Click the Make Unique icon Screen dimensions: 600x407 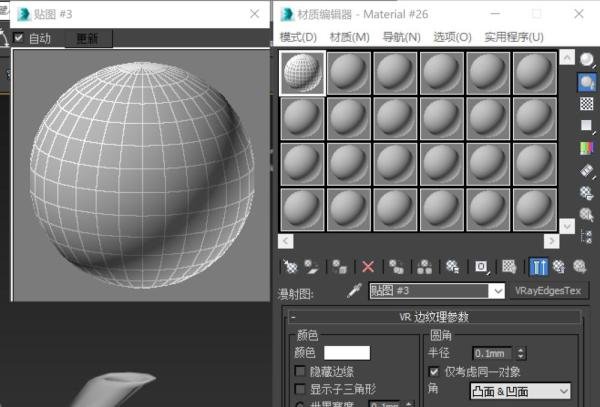point(424,266)
